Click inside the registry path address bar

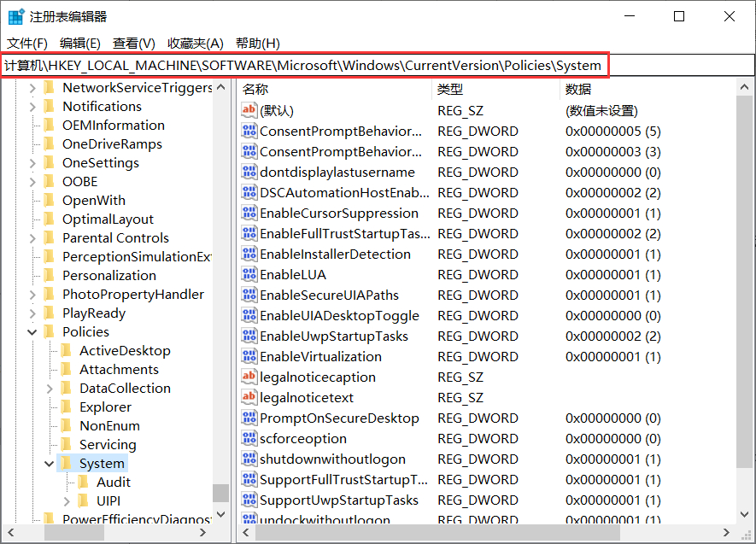tap(376, 65)
